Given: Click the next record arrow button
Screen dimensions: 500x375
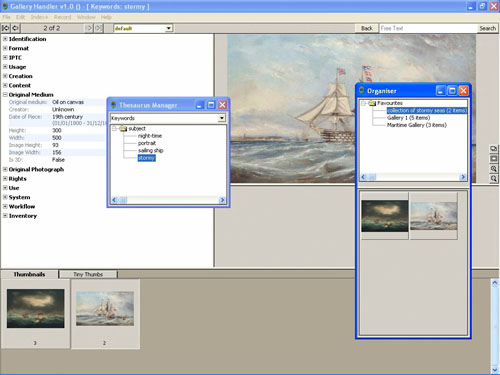Looking at the screenshot, I should pos(89,28).
